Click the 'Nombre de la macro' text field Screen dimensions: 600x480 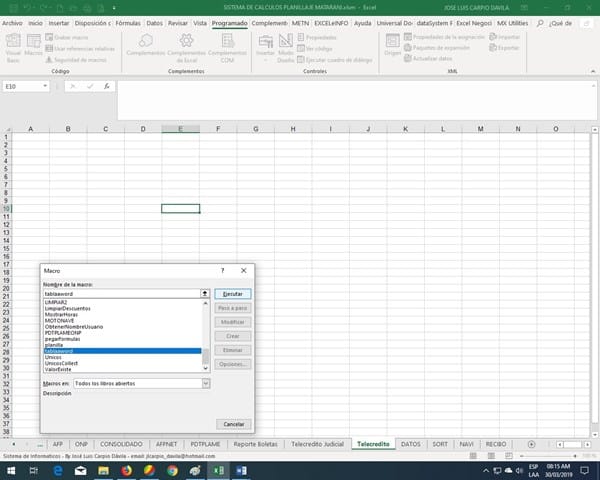(120, 294)
